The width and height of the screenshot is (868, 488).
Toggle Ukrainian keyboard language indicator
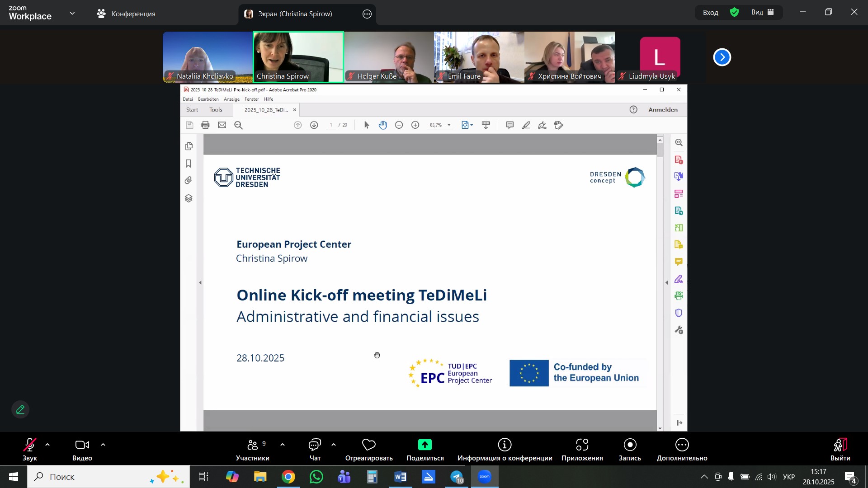pyautogui.click(x=788, y=477)
